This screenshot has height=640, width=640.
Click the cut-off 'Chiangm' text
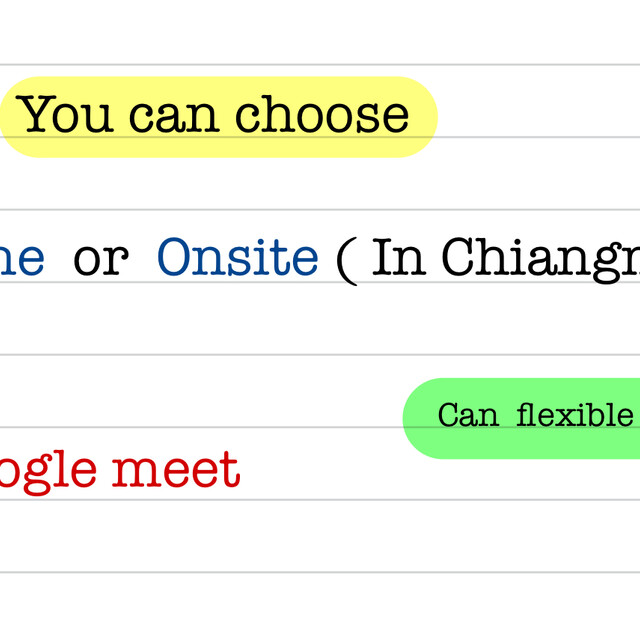tap(540, 260)
